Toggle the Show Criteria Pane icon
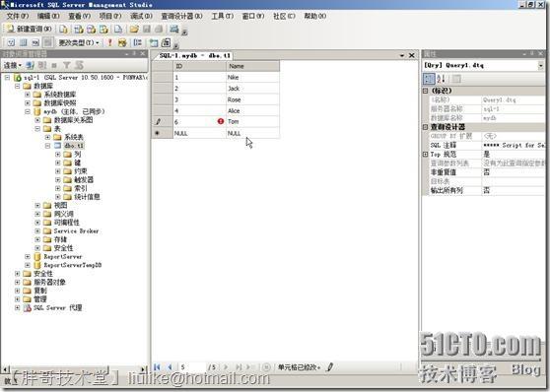This screenshot has height=392, width=550. 23,42
